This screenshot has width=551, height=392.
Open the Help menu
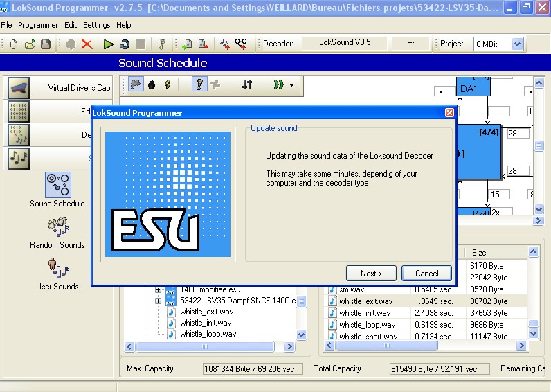pyautogui.click(x=124, y=25)
